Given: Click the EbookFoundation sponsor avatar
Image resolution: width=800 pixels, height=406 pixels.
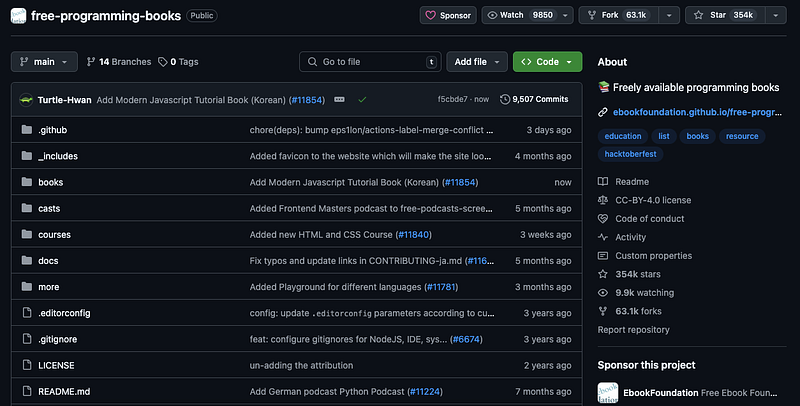Looking at the screenshot, I should tap(608, 393).
